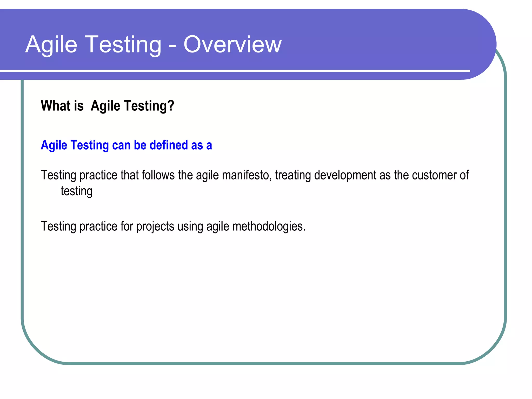Click the teal border along the slide bottom
This screenshot has height=399, width=532.
[260, 363]
